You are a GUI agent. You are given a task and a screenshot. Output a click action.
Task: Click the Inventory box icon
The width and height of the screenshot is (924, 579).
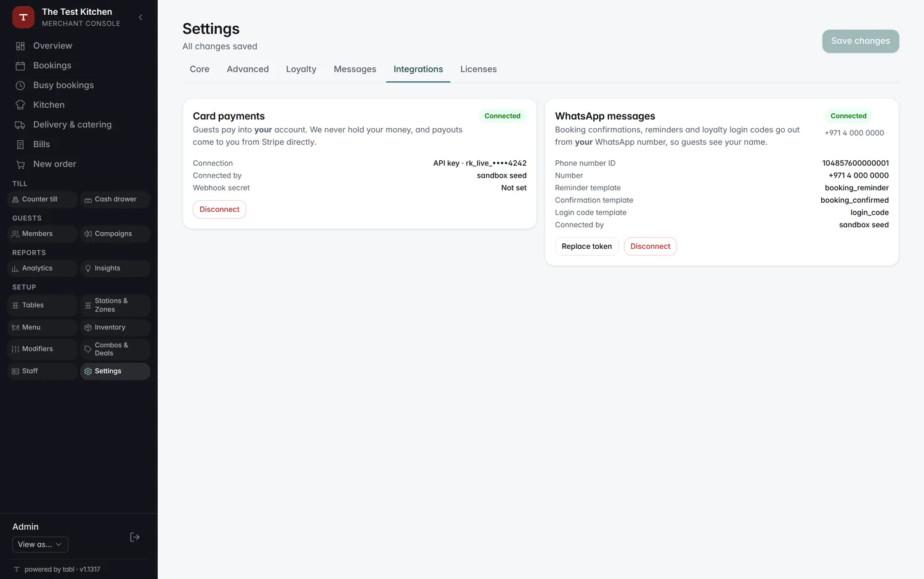click(x=88, y=328)
